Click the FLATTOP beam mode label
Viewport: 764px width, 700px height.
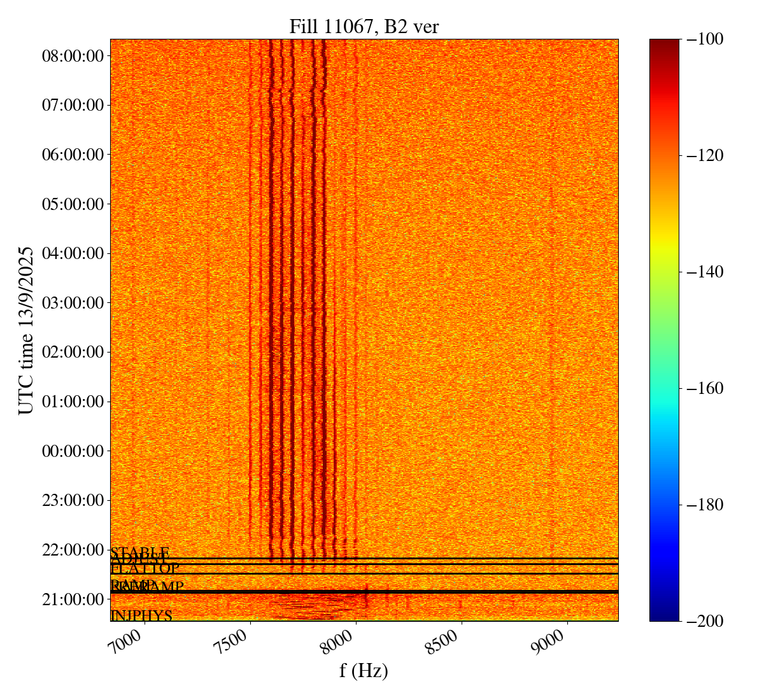[x=145, y=568]
